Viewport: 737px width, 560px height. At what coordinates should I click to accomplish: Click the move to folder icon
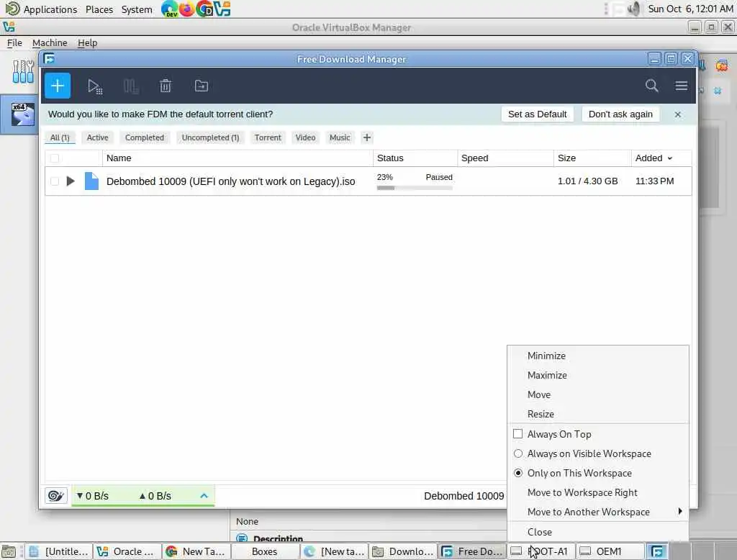click(x=202, y=86)
